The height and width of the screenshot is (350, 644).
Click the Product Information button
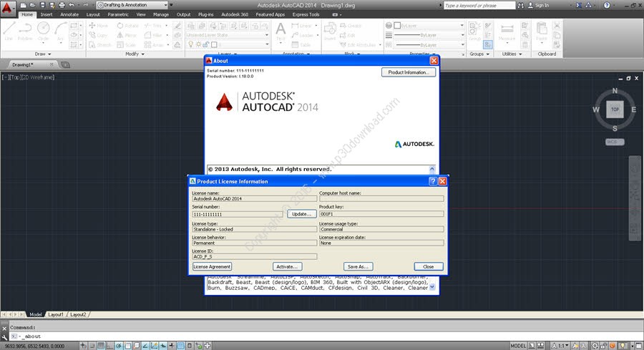(408, 72)
